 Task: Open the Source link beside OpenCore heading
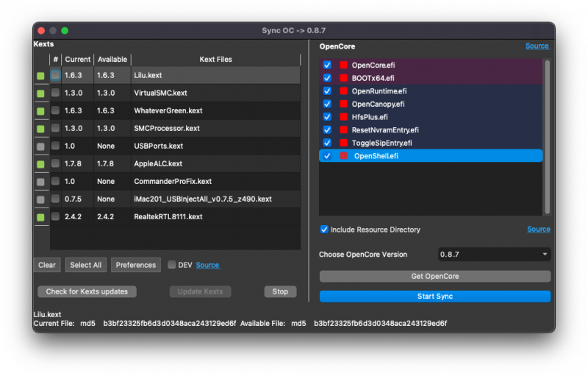pos(537,46)
